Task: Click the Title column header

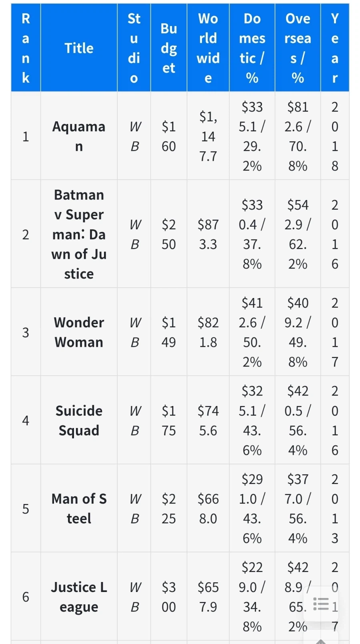Action: 79,48
